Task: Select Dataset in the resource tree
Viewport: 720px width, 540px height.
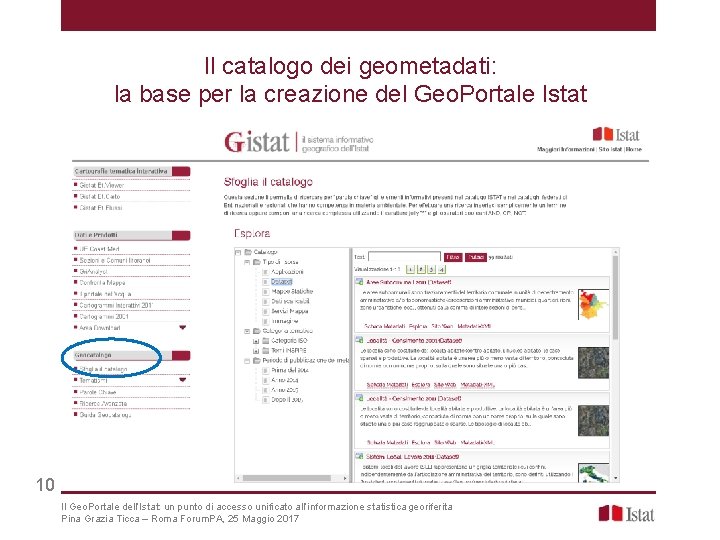Action: [x=281, y=281]
